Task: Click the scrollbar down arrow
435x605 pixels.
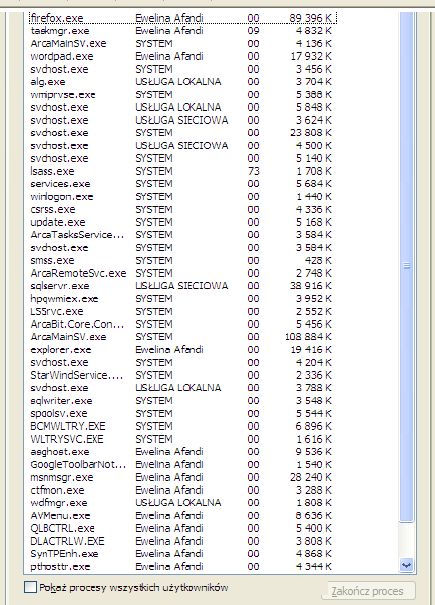Action: pos(406,565)
